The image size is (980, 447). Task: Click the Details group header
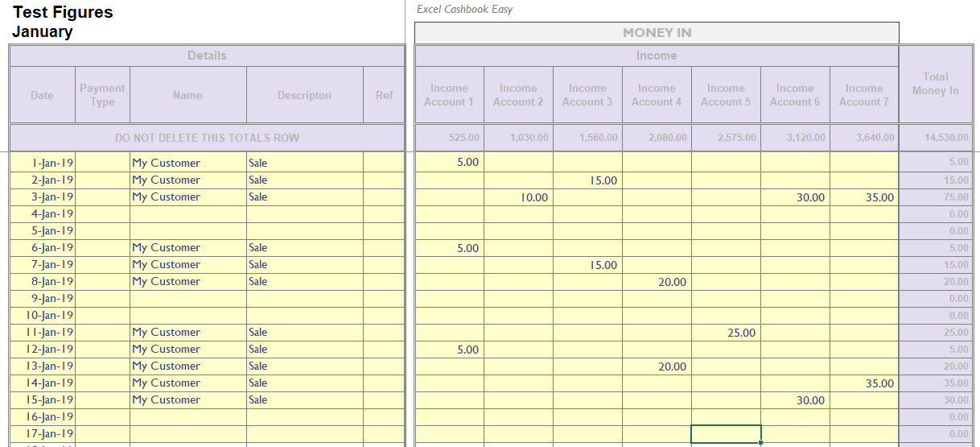pyautogui.click(x=207, y=56)
